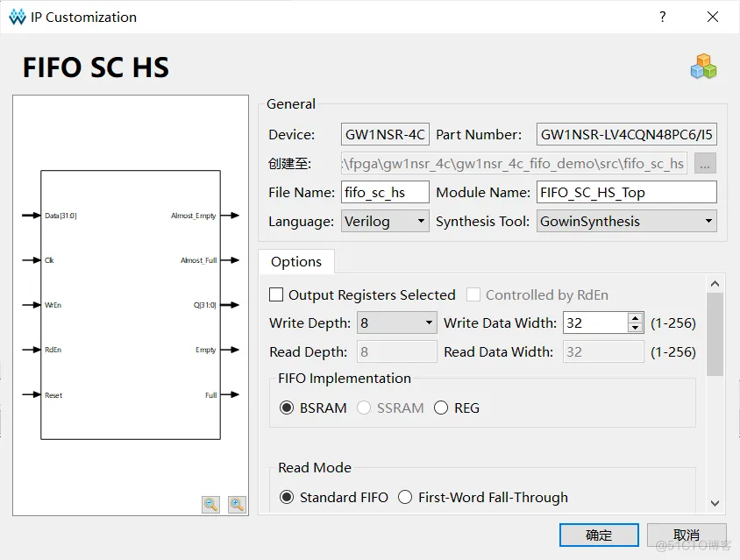Click the Read Data Width field
This screenshot has height=560, width=740.
[x=603, y=352]
